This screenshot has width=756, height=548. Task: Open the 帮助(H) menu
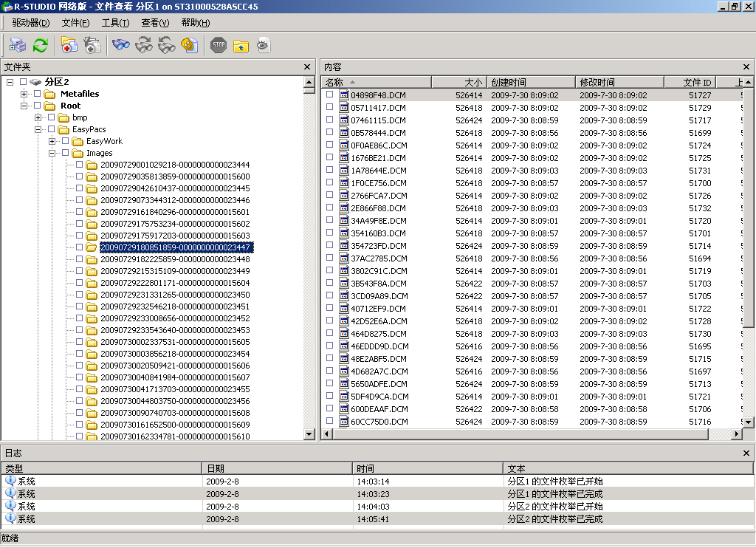click(196, 23)
